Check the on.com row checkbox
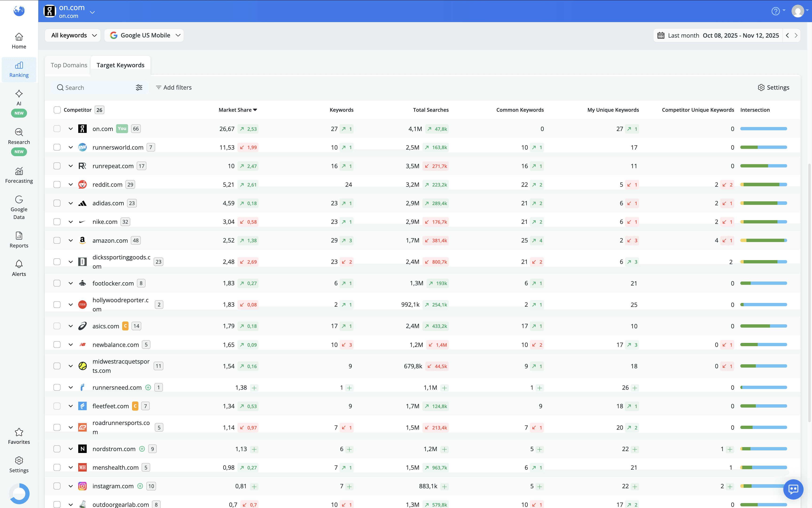 pyautogui.click(x=57, y=129)
